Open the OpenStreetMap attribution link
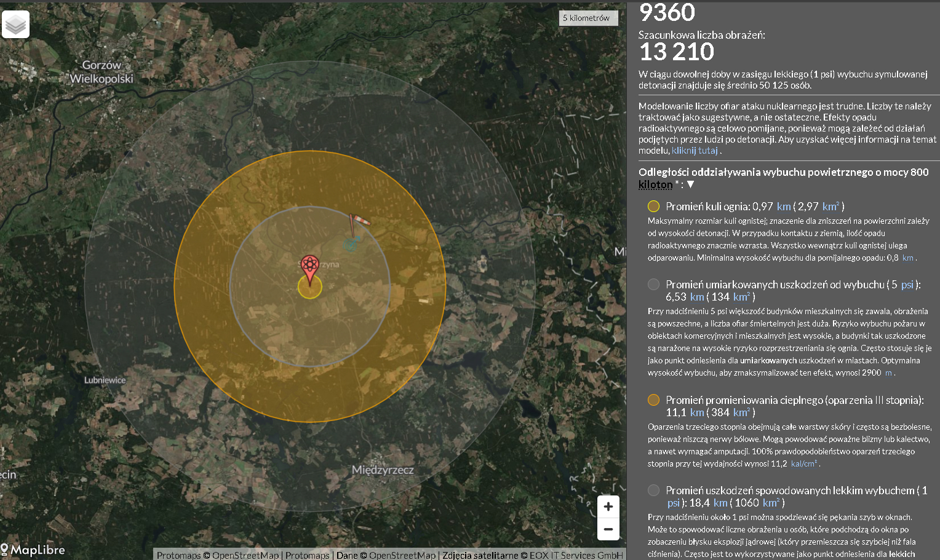940x560 pixels. (245, 555)
